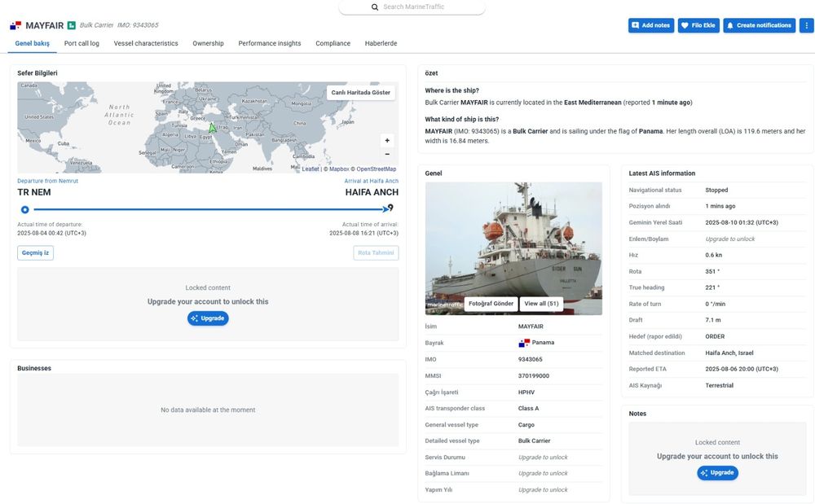Image resolution: width=815 pixels, height=504 pixels.
Task: Switch to Performance insights tab
Action: point(269,44)
